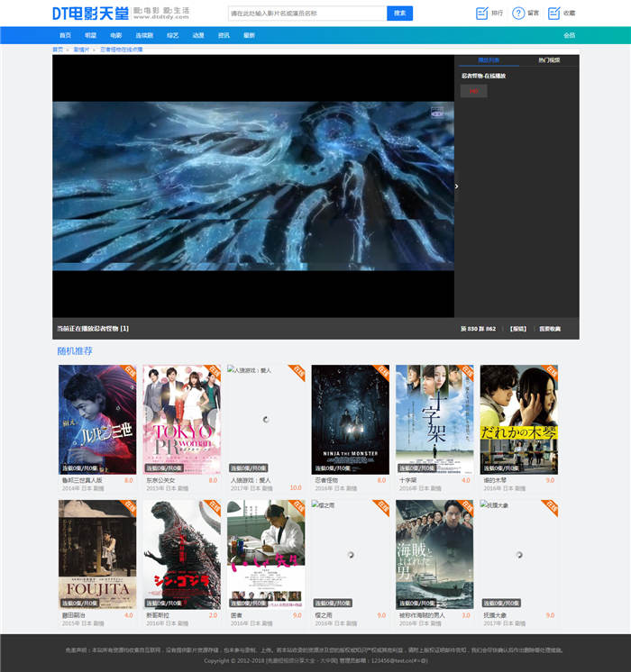Select the red HD episode button
Viewport: 631px width, 672px height.
coord(473,91)
